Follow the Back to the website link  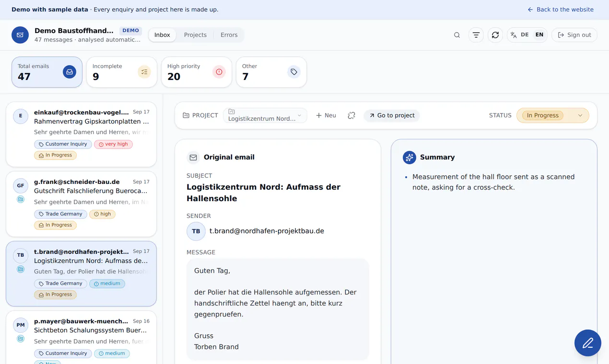560,10
